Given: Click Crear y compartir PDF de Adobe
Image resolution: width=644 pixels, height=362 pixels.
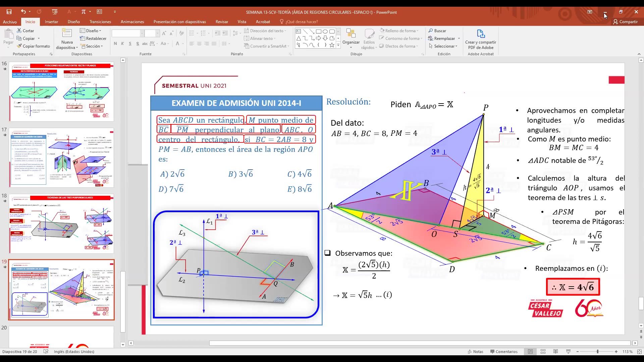Looking at the screenshot, I should (480, 39).
